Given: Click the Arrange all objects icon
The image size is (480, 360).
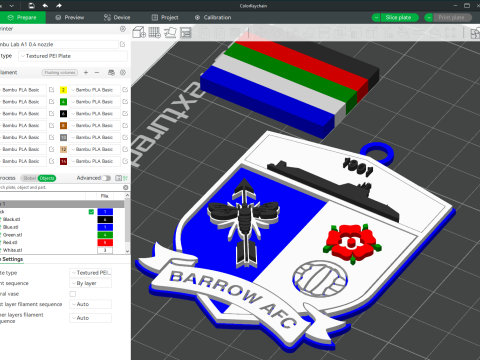Looking at the screenshot, I should pyautogui.click(x=186, y=32).
